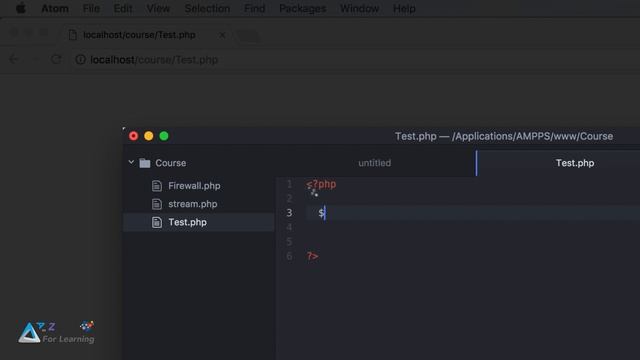Open the Window menu

click(x=359, y=9)
